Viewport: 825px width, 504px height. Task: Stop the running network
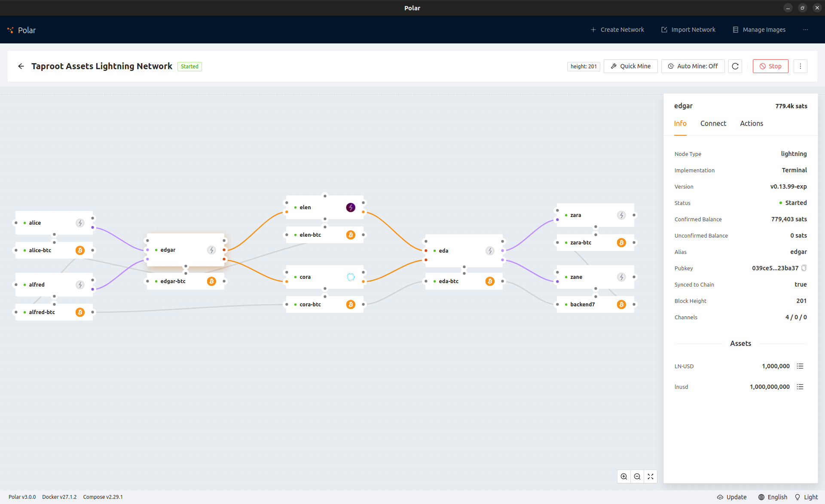[x=770, y=66]
